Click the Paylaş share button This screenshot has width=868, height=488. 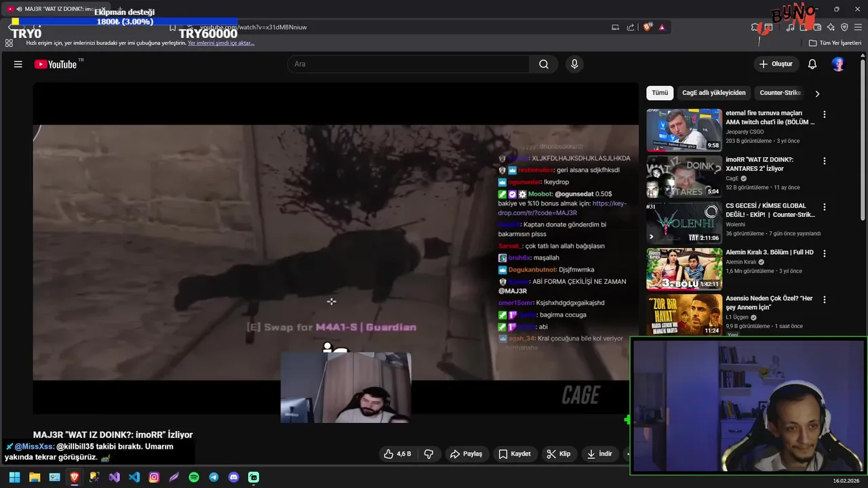pos(466,454)
